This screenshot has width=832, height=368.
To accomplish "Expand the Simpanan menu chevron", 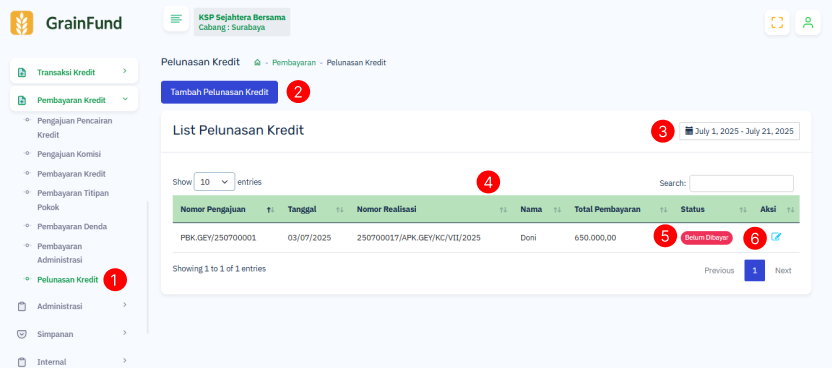I will point(125,333).
